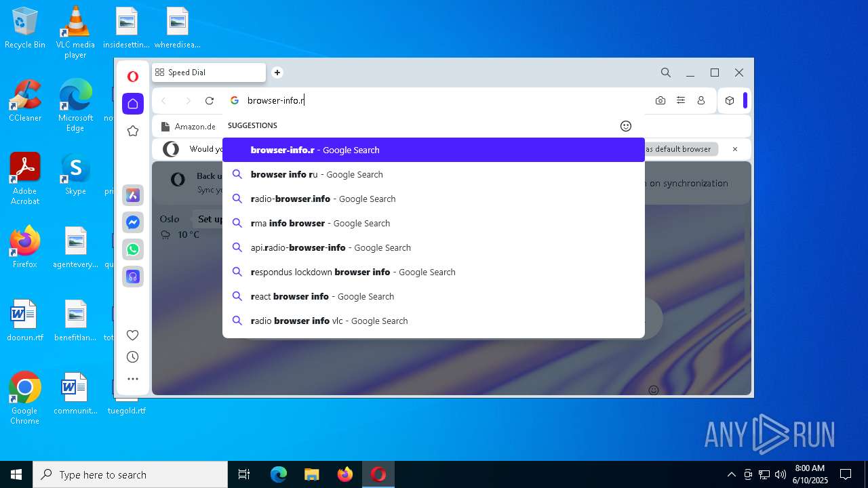The width and height of the screenshot is (868, 488).
Task: Switch to the Speed Dial tab
Action: point(208,73)
